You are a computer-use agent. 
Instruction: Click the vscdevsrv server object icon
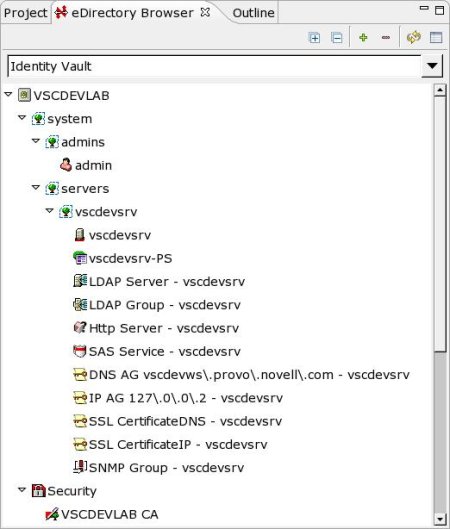click(80, 235)
